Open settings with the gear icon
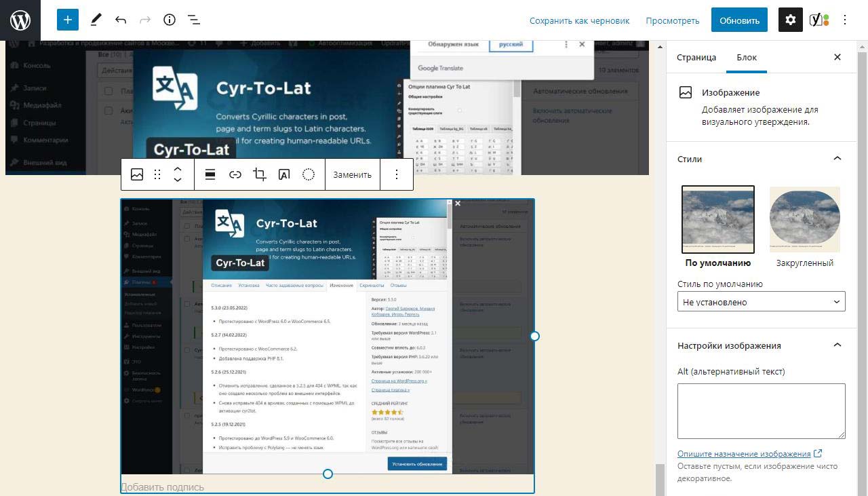This screenshot has width=868, height=496. pyautogui.click(x=790, y=20)
